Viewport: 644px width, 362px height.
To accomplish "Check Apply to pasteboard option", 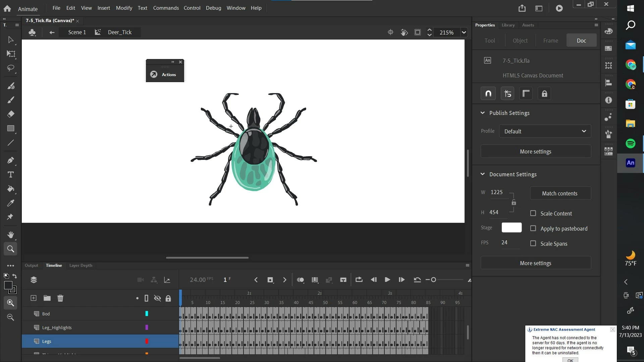I will pyautogui.click(x=533, y=228).
